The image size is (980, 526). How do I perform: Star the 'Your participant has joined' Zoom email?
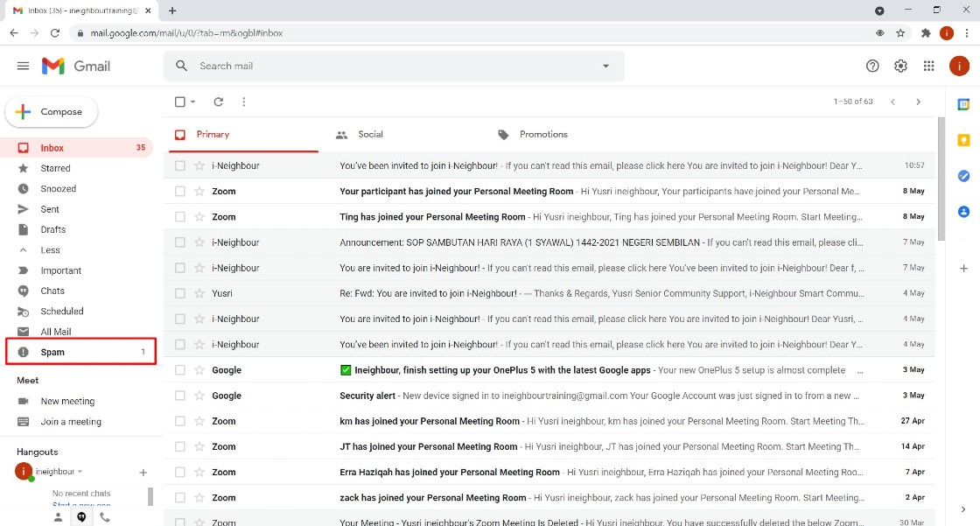tap(199, 192)
